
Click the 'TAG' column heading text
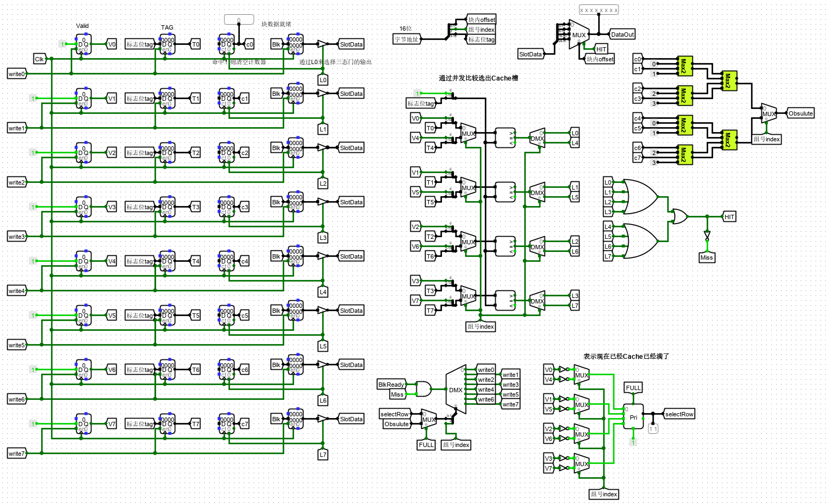167,27
